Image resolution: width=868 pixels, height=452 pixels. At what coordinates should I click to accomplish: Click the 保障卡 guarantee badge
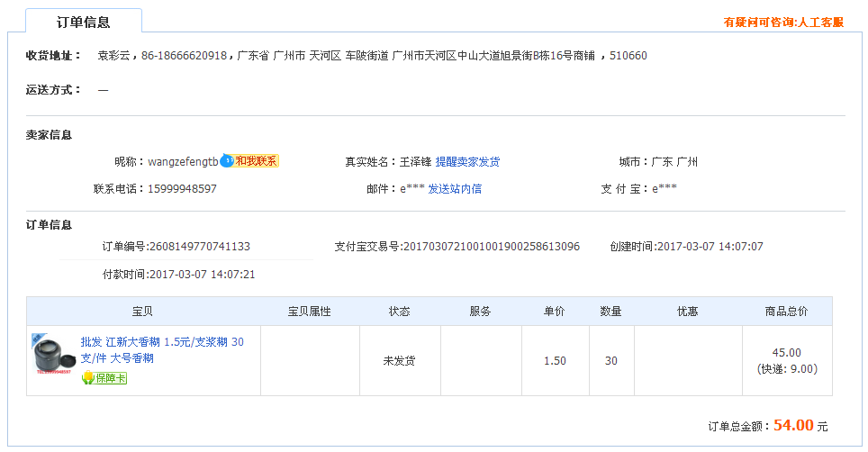tap(104, 378)
